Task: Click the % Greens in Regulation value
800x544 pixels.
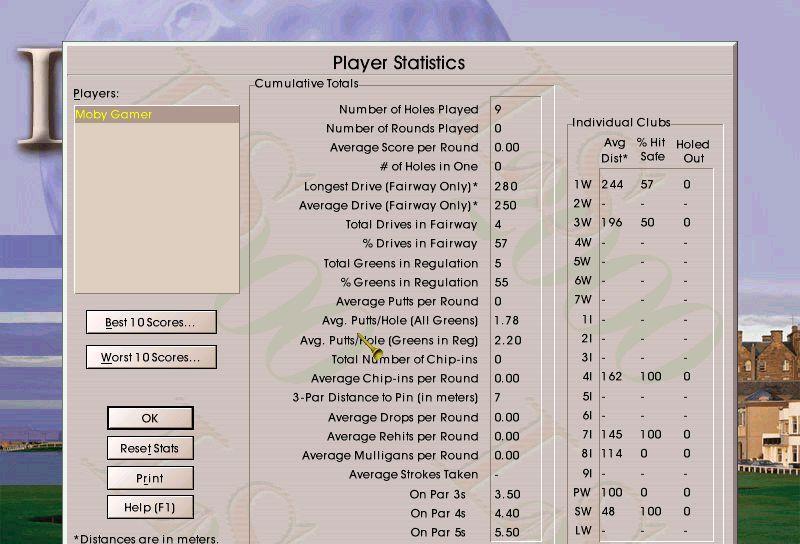Action: coord(501,282)
